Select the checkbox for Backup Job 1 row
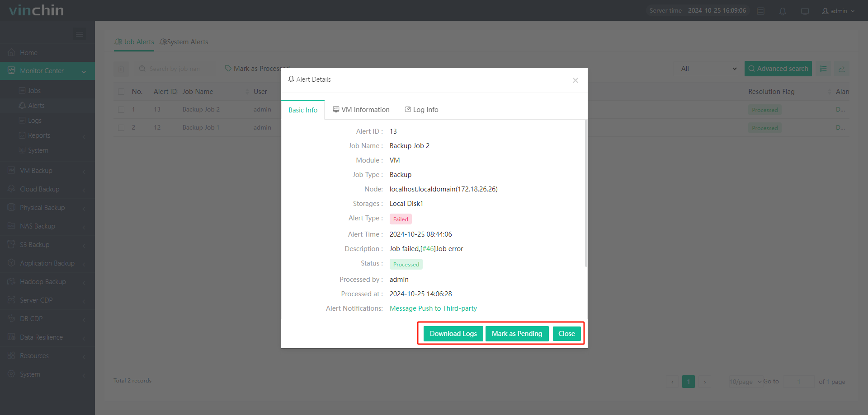Image resolution: width=868 pixels, height=415 pixels. pyautogui.click(x=121, y=127)
